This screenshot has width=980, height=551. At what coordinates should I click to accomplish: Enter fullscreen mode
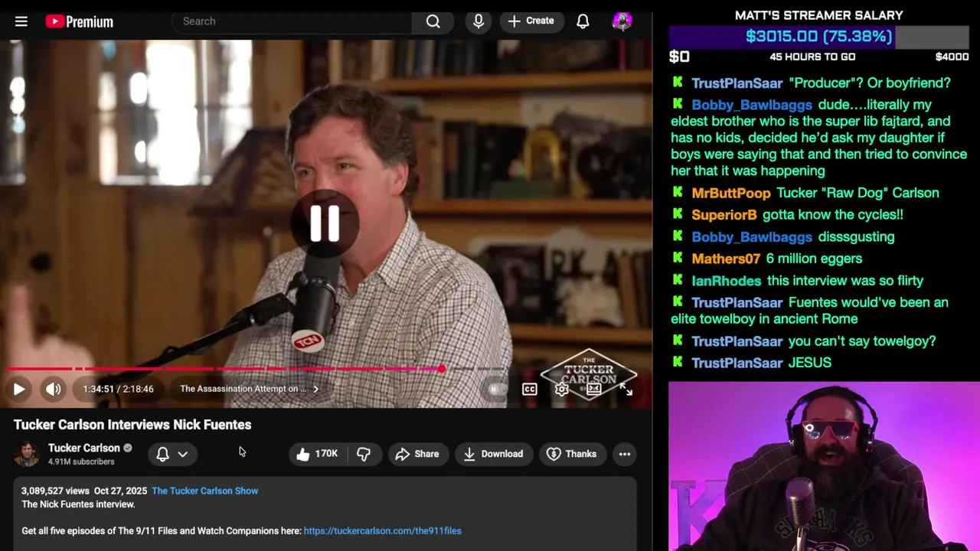tap(626, 390)
